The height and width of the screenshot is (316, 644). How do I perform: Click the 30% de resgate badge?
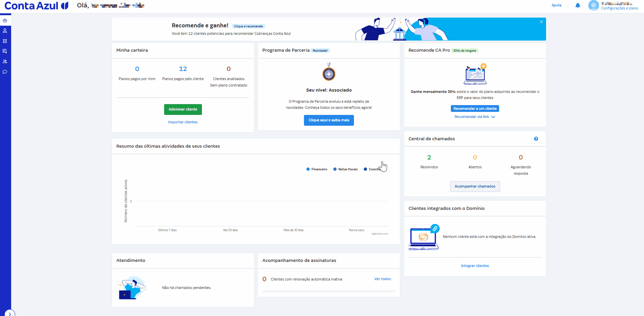[x=465, y=51]
